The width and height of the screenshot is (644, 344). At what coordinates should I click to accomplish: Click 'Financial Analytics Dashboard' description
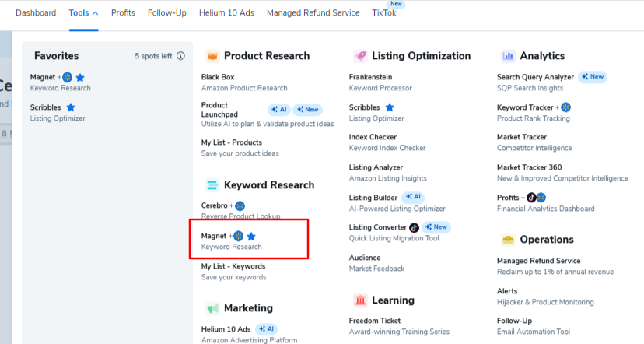pos(546,209)
